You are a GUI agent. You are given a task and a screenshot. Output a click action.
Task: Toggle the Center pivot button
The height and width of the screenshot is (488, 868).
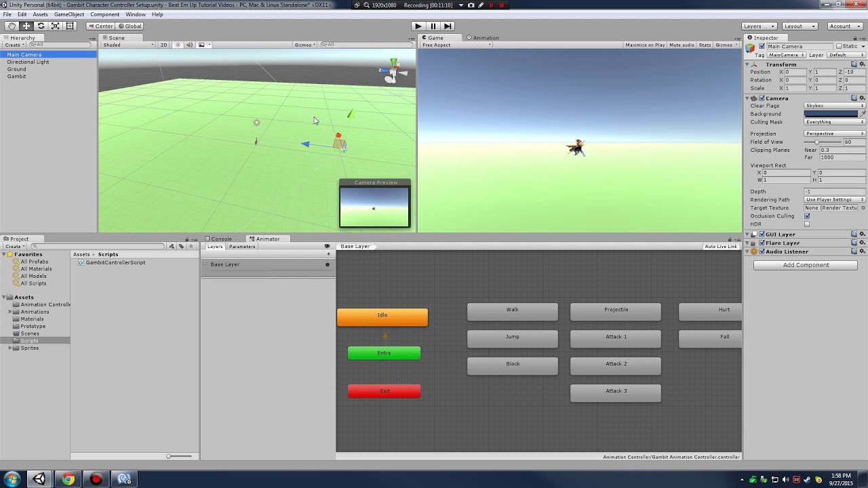pyautogui.click(x=100, y=26)
